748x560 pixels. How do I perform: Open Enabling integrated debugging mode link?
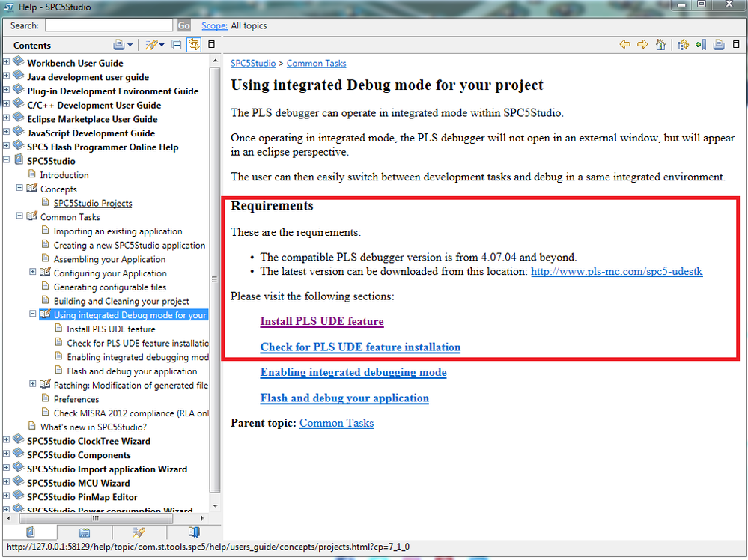click(x=353, y=373)
